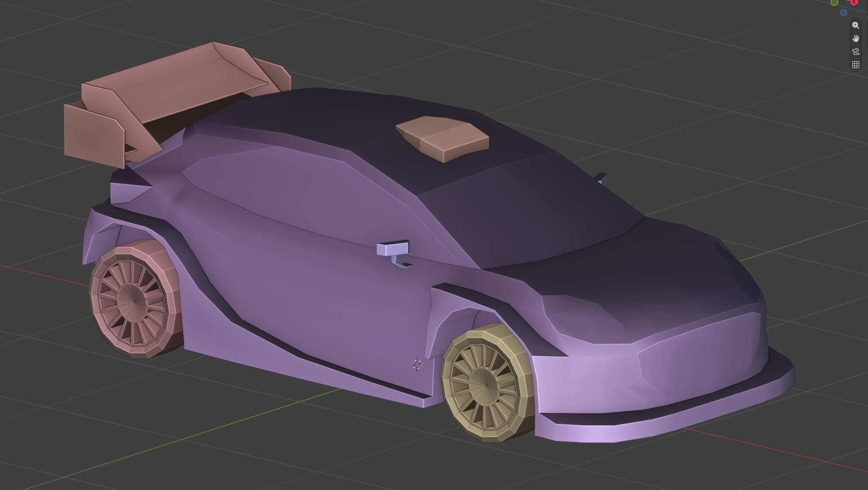Switch perspective/orthographic with the grid icon
The width and height of the screenshot is (868, 490).
coord(855,65)
